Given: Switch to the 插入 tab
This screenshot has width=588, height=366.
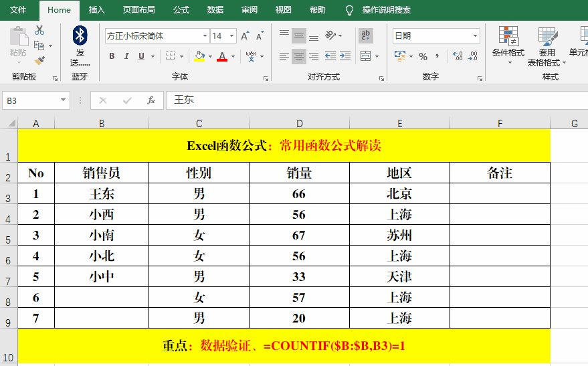Looking at the screenshot, I should click(97, 10).
